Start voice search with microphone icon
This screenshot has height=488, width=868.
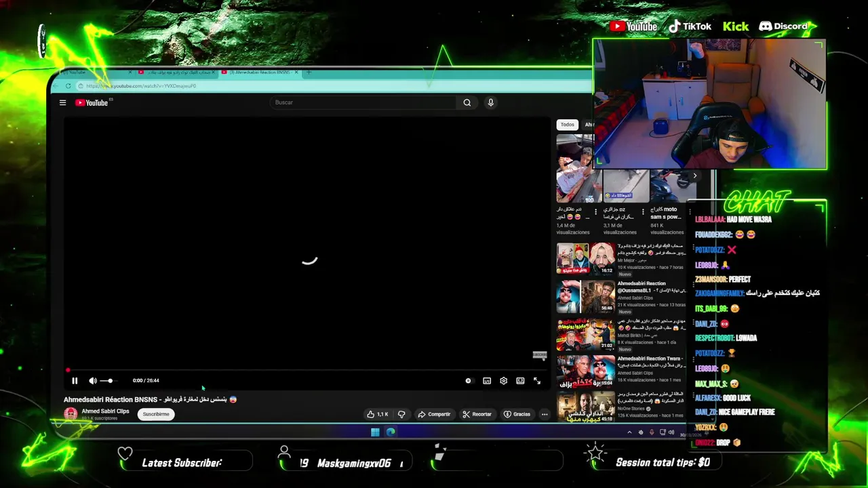click(490, 102)
